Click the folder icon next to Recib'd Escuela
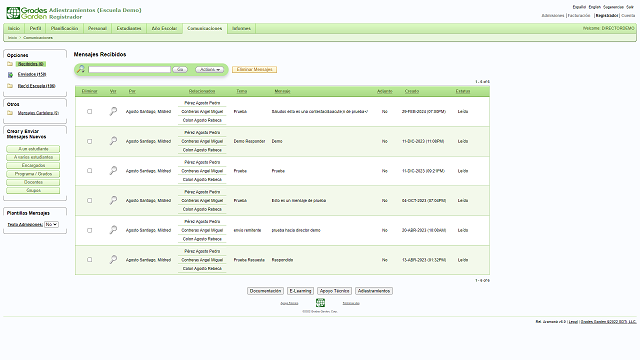The width and height of the screenshot is (640, 360). click(10, 86)
